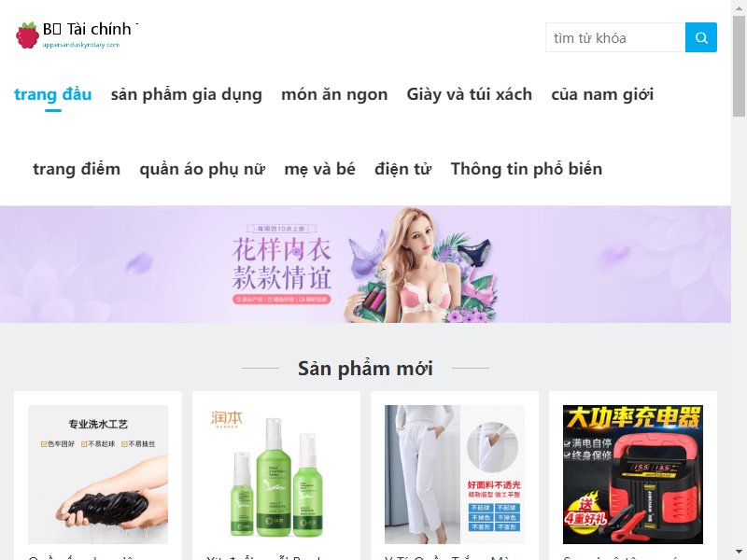
Task: Select 'điện tử' menu item
Action: 403,169
